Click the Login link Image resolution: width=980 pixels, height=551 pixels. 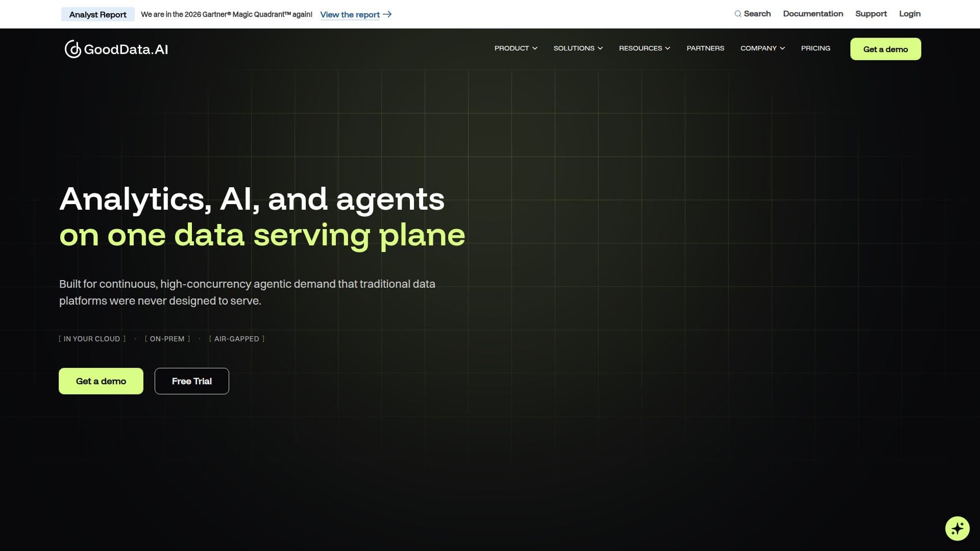[x=910, y=14]
